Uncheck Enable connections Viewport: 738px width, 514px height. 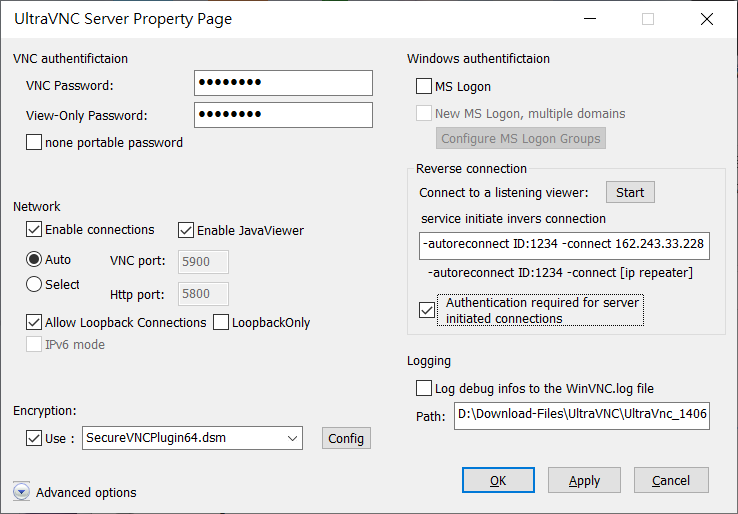(x=34, y=230)
